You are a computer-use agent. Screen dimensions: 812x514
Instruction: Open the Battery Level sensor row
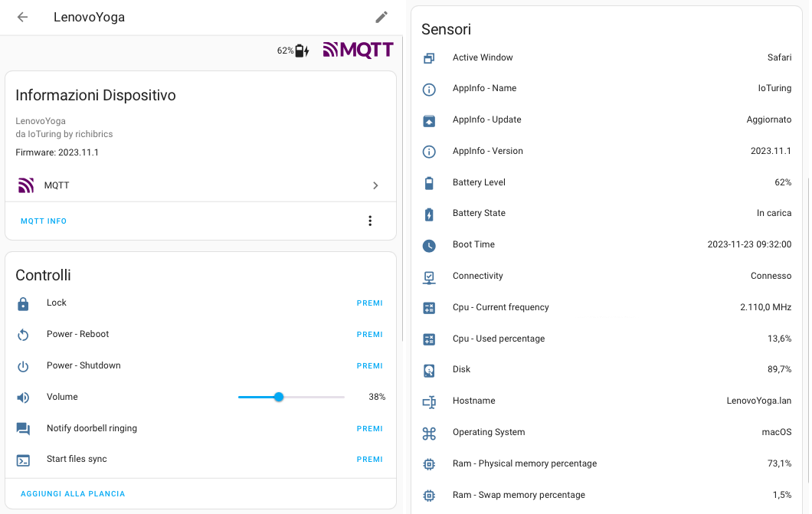pos(607,182)
